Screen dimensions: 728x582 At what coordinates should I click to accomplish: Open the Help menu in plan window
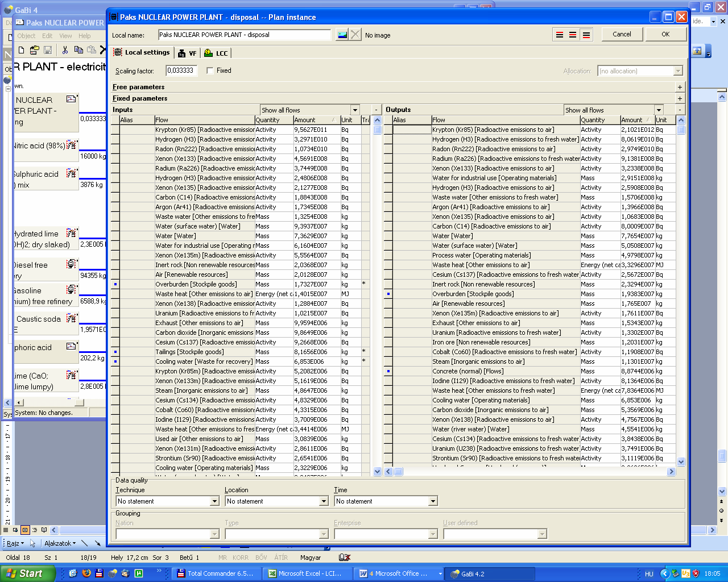coord(85,36)
